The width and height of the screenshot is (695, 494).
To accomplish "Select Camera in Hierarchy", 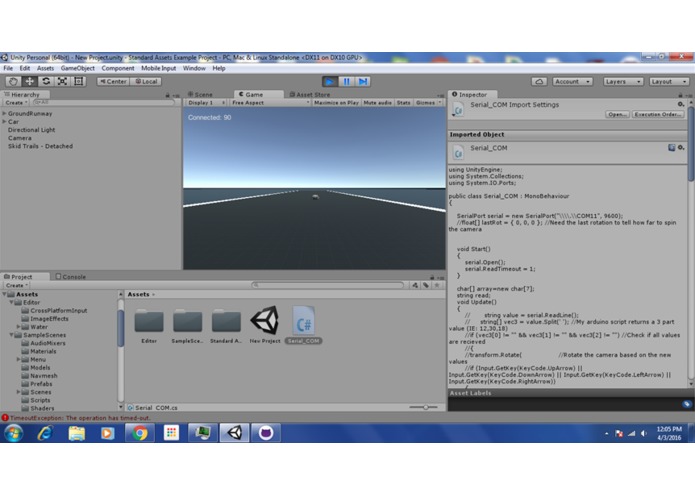I will pos(20,138).
